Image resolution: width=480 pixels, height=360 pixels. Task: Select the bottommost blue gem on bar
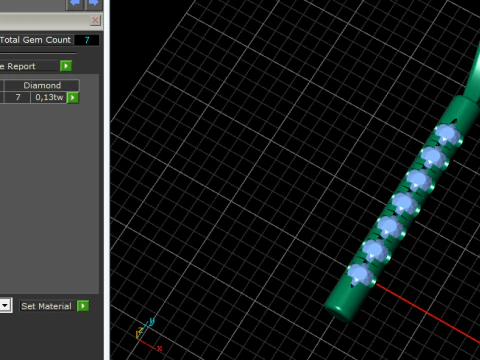pyautogui.click(x=360, y=275)
